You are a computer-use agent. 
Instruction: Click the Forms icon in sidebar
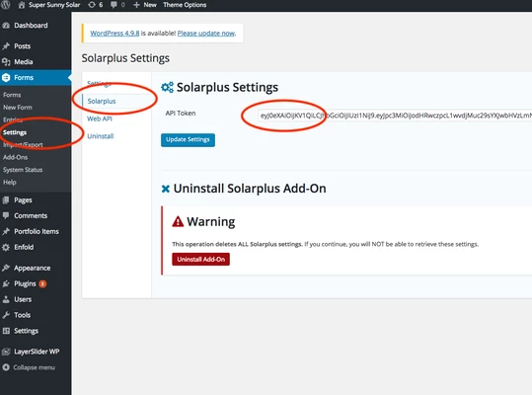(x=6, y=78)
